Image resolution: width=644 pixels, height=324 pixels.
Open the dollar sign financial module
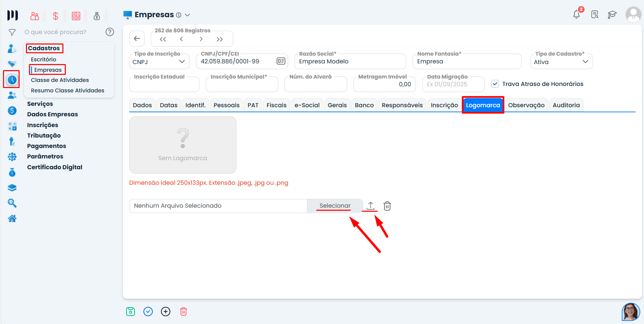pyautogui.click(x=55, y=16)
